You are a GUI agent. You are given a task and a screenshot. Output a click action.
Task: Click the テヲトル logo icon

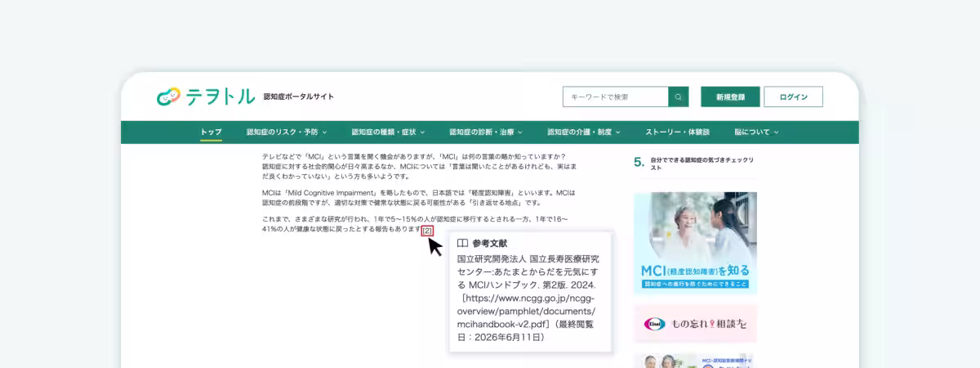pyautogui.click(x=168, y=96)
